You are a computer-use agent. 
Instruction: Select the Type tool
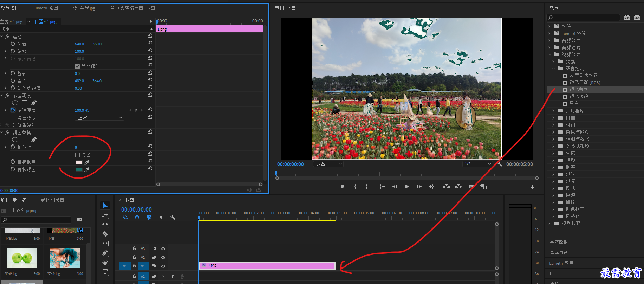(105, 272)
